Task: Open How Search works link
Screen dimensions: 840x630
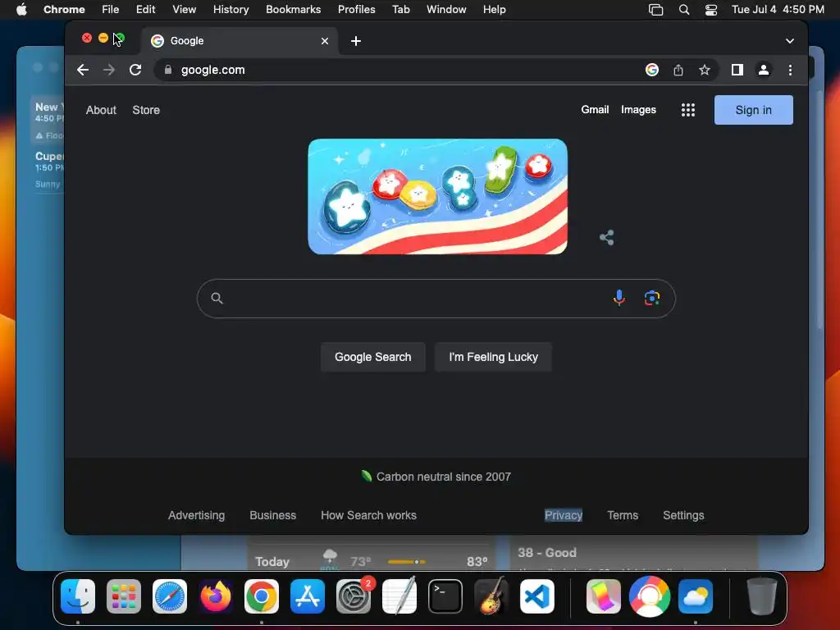Action: pyautogui.click(x=368, y=515)
